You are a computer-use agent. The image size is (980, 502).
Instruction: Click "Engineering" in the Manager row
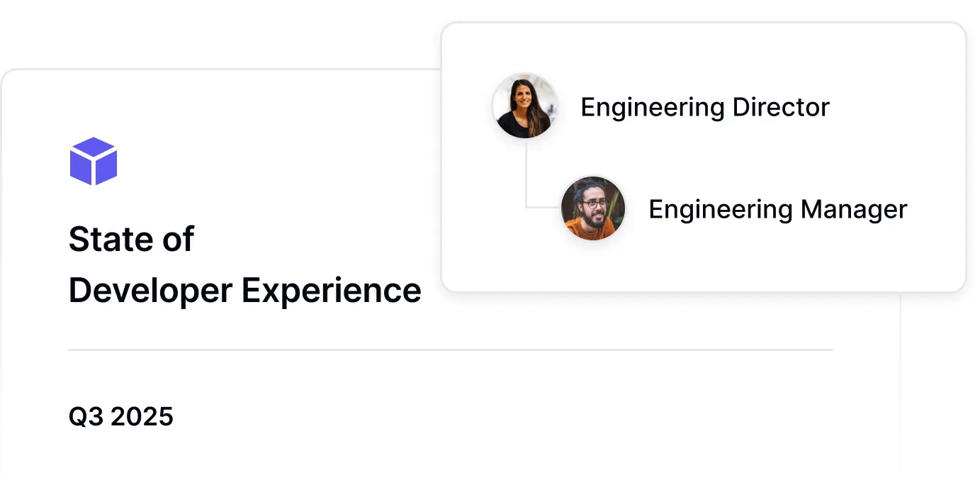[720, 209]
